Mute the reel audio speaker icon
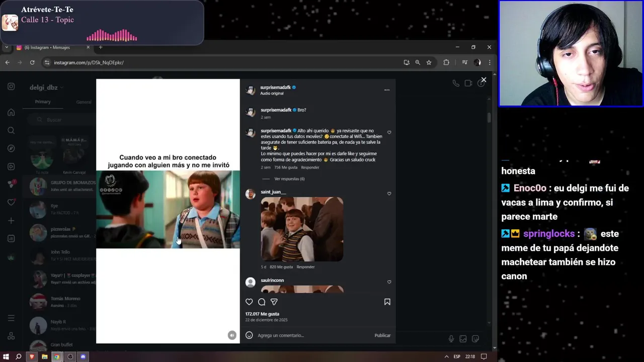Viewport: 644px width, 362px height. pos(232,335)
